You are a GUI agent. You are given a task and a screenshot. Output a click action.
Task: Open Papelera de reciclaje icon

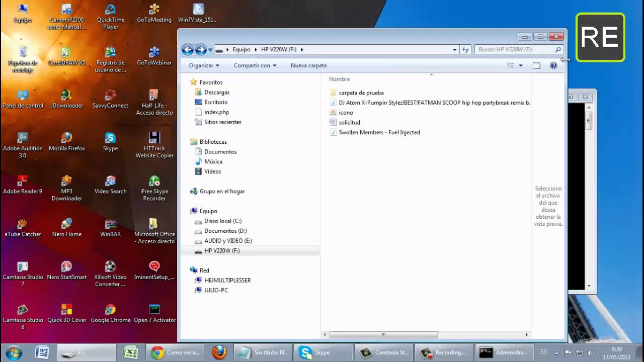click(23, 59)
